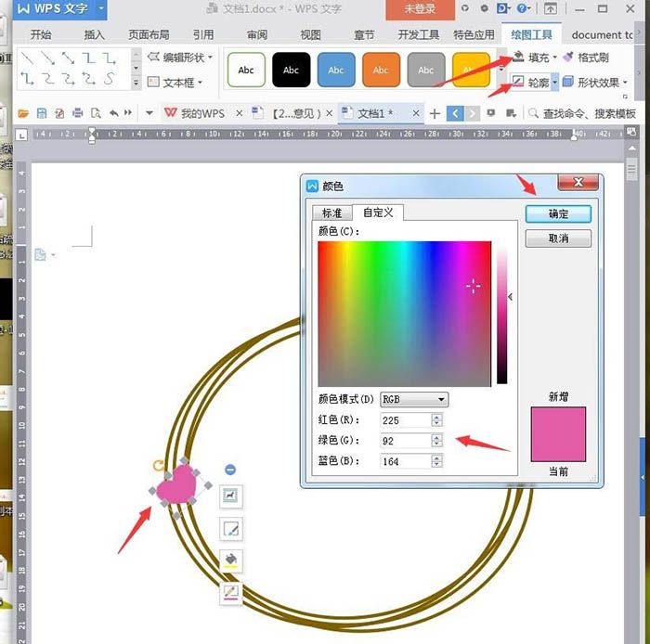Click the Format Painter brush
Screen dimensions: 650x644
[568, 57]
